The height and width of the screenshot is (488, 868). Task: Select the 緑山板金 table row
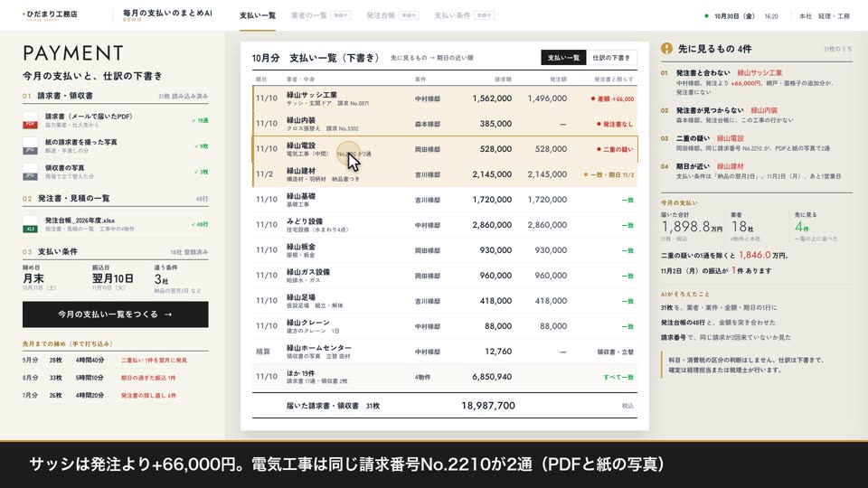445,250
